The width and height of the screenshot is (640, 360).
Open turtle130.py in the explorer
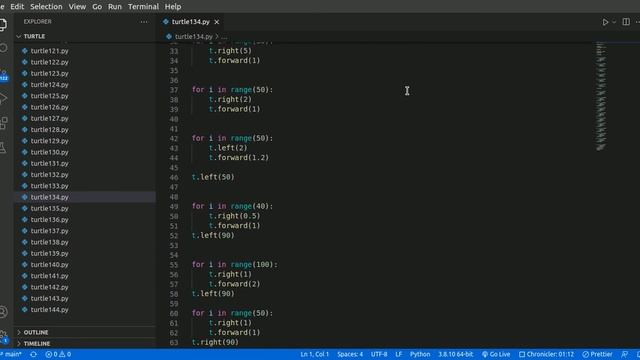(x=85, y=152)
